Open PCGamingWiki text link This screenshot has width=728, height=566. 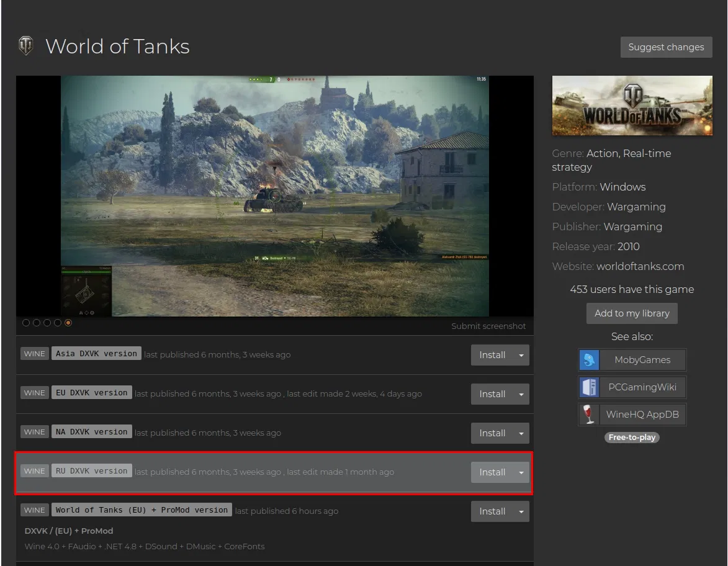tap(642, 387)
